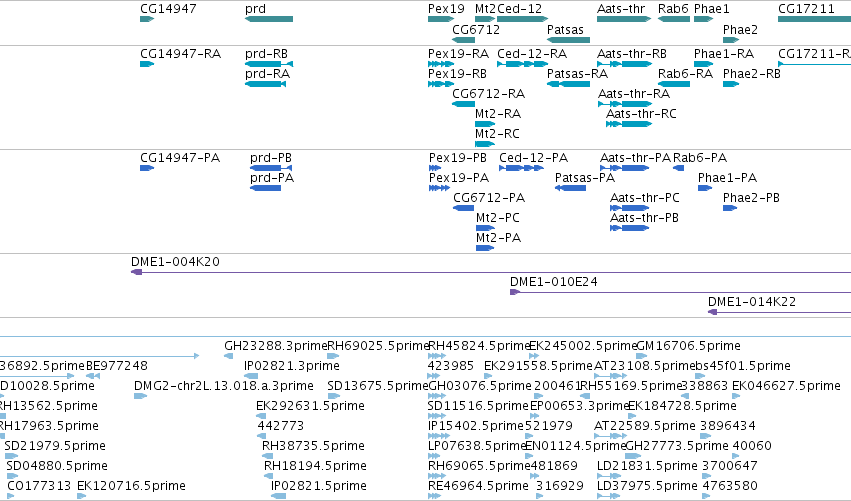
Task: Click BAC clone DME1-010E24 label
Action: click(554, 282)
